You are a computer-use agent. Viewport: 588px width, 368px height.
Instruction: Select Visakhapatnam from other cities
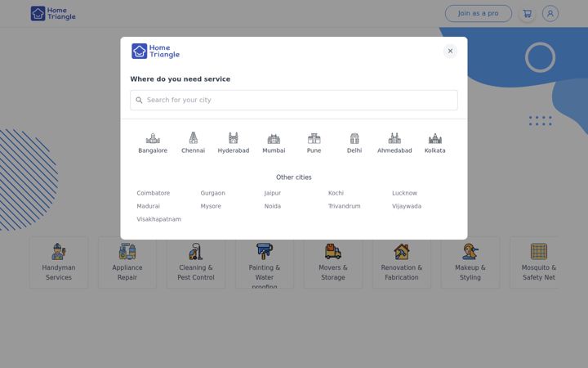[x=158, y=219]
